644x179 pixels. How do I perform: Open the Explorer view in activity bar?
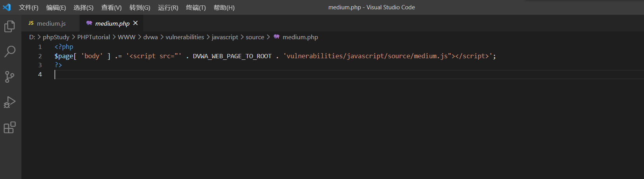[10, 26]
